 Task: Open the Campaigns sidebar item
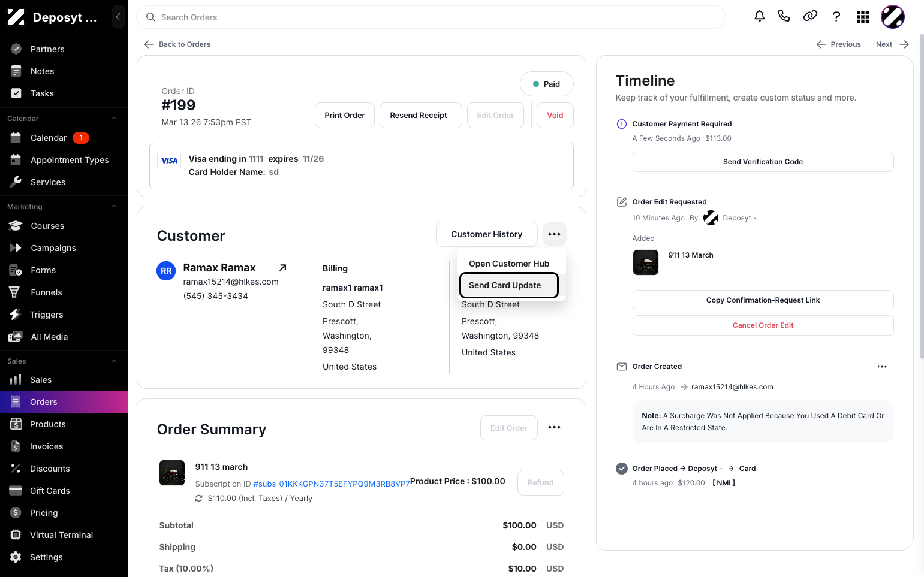point(64,248)
